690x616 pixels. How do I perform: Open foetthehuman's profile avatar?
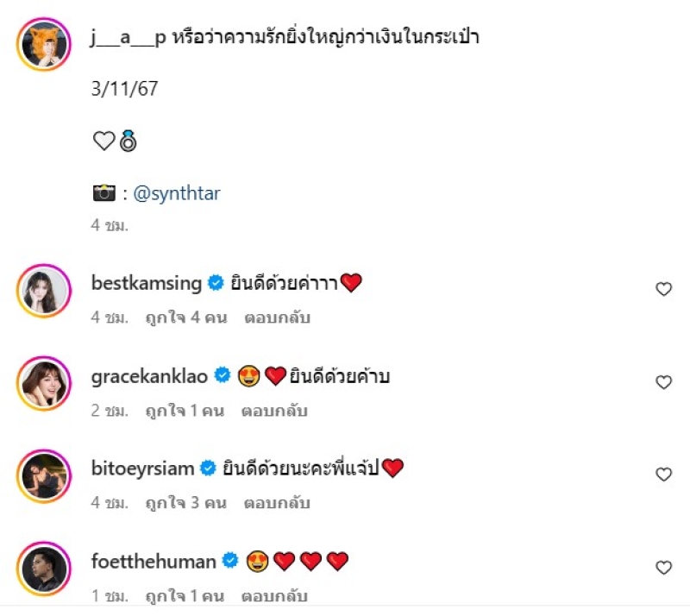click(44, 569)
